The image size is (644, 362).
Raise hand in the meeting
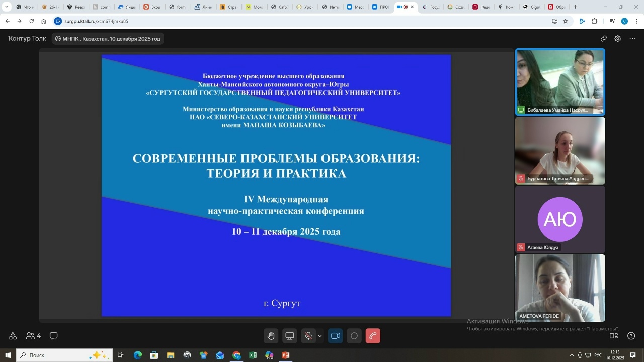[x=271, y=336]
